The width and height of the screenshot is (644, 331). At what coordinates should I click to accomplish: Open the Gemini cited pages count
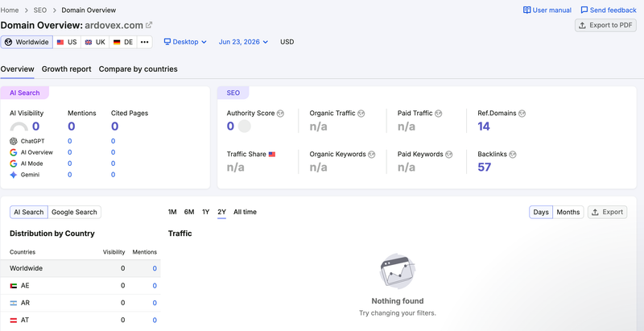(113, 175)
